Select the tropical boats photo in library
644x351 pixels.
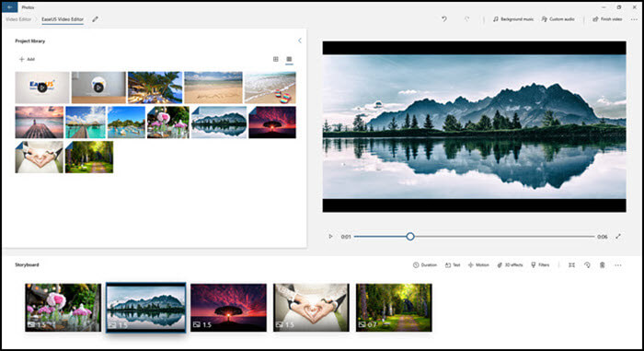click(127, 123)
